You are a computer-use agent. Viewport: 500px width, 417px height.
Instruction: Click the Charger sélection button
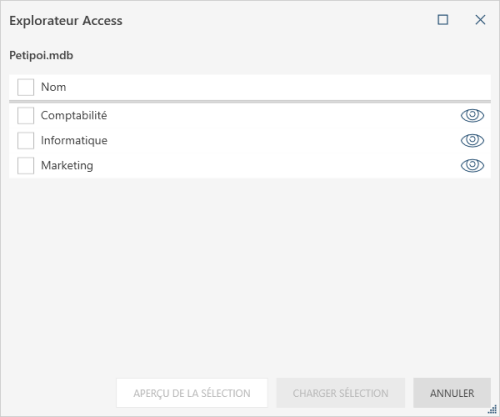coord(341,393)
